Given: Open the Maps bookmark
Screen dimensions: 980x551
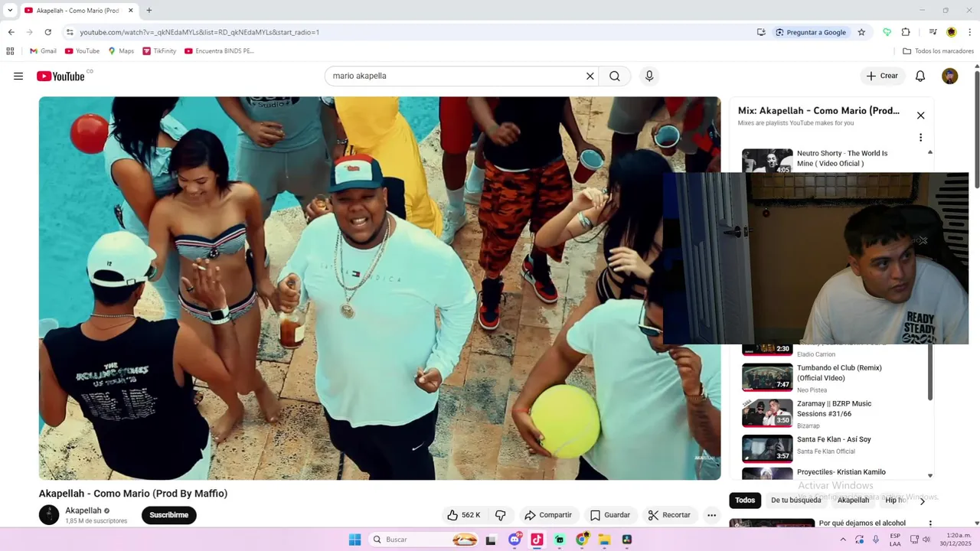Looking at the screenshot, I should coord(121,51).
